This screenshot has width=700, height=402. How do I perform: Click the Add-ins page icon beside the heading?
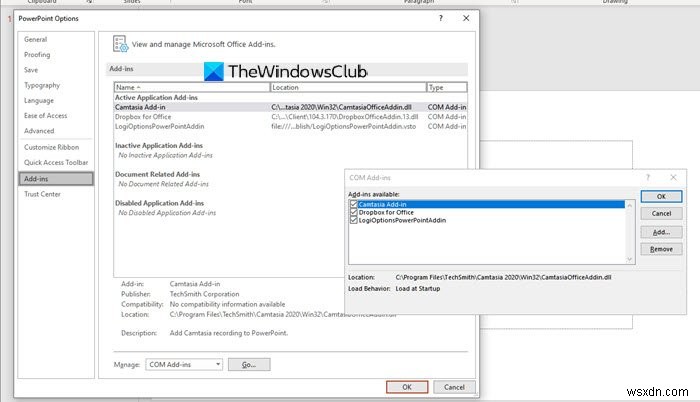coord(120,44)
